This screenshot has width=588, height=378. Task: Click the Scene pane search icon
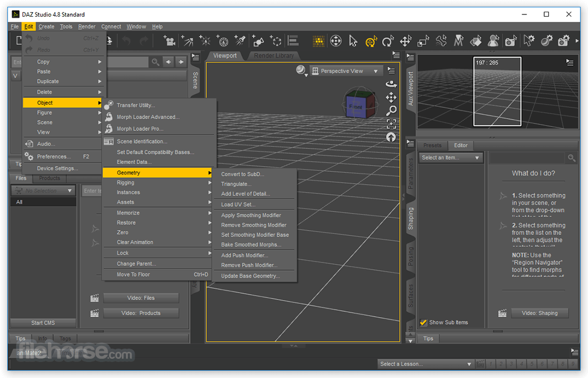tap(155, 62)
